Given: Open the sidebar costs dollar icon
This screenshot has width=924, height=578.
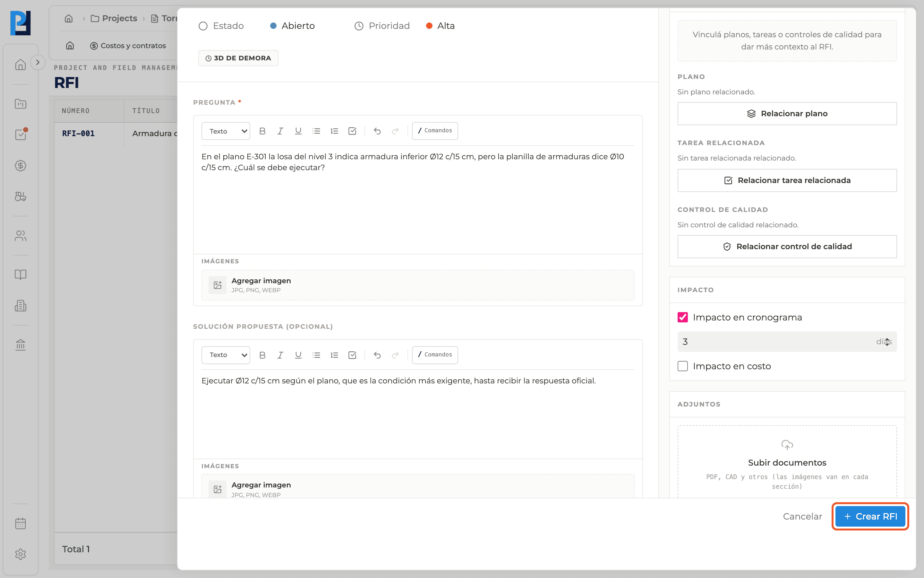Looking at the screenshot, I should [x=21, y=165].
